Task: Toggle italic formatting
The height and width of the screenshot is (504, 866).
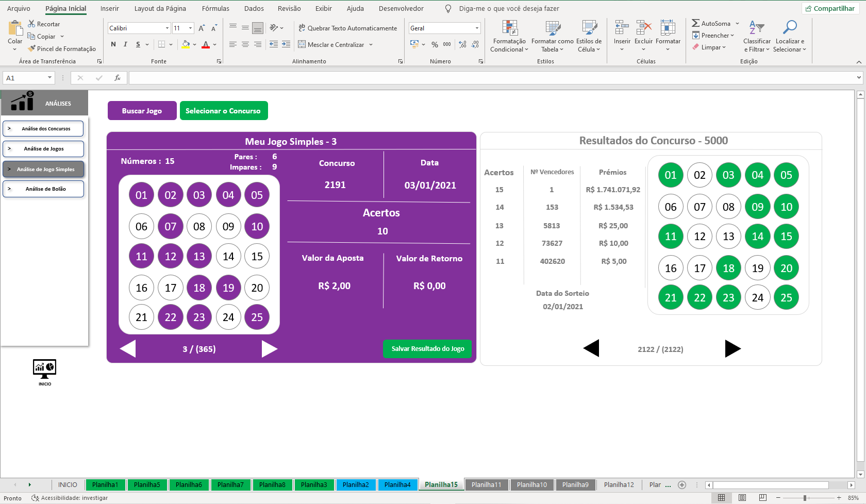Action: (x=125, y=44)
